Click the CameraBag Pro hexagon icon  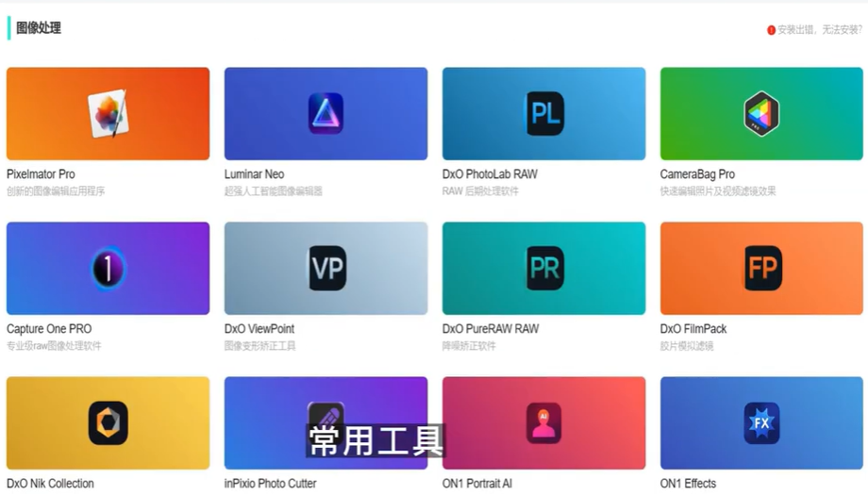pyautogui.click(x=761, y=113)
